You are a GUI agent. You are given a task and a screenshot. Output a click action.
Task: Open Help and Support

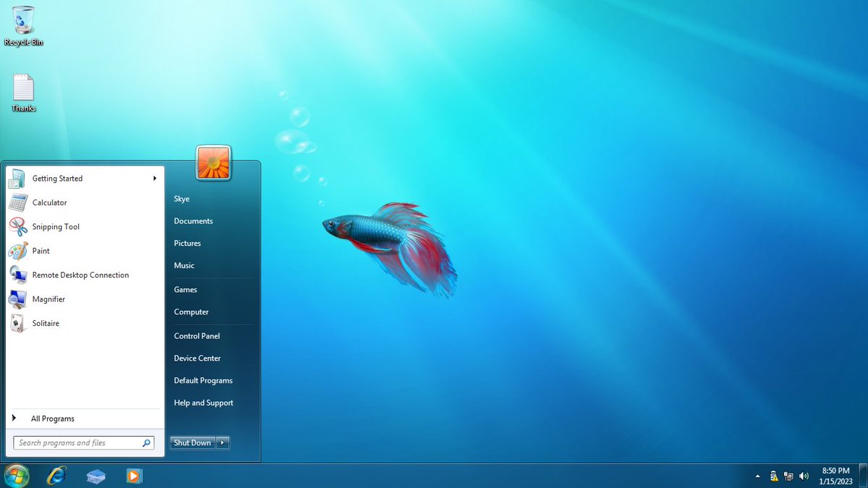(x=203, y=403)
